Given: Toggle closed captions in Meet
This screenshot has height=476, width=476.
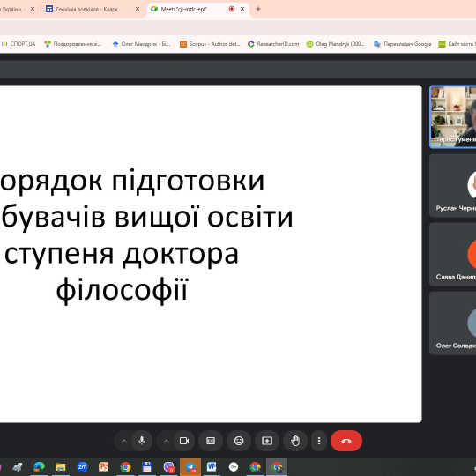Looking at the screenshot, I should [x=211, y=441].
